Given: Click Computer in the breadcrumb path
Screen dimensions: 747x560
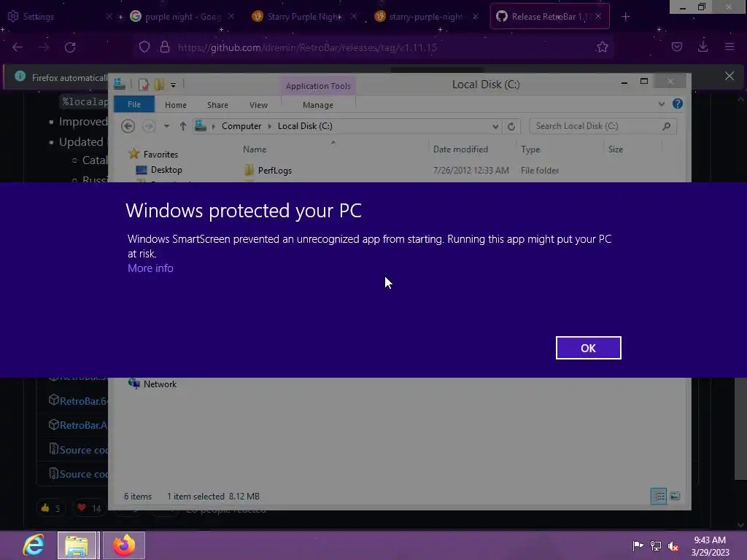Looking at the screenshot, I should 241,126.
